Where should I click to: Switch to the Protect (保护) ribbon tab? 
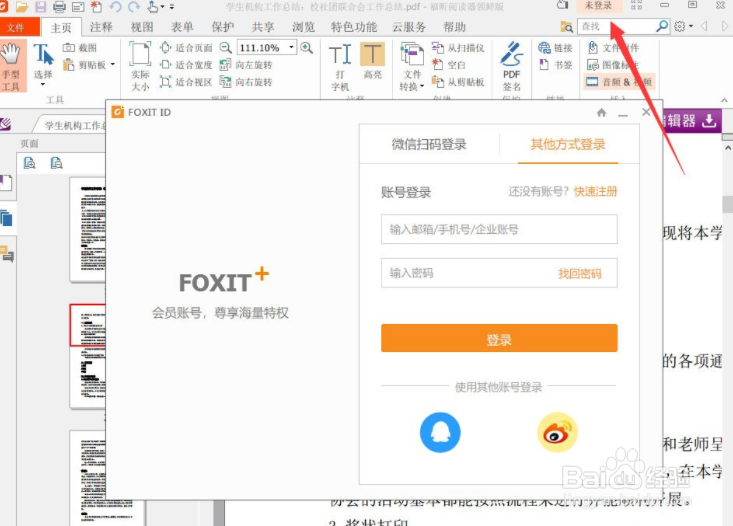pos(223,27)
